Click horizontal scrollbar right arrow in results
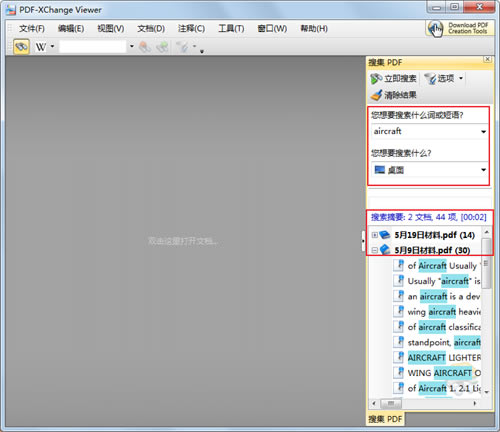 tap(475, 404)
